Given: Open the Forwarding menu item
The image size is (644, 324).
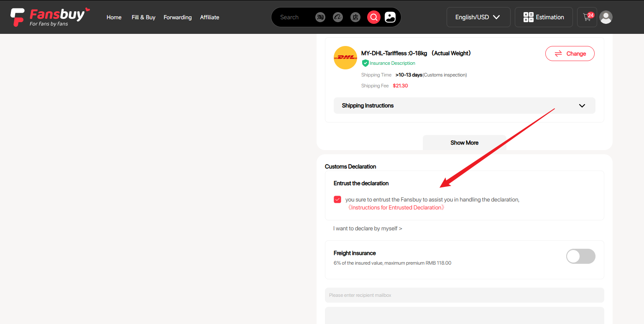Looking at the screenshot, I should point(178,17).
